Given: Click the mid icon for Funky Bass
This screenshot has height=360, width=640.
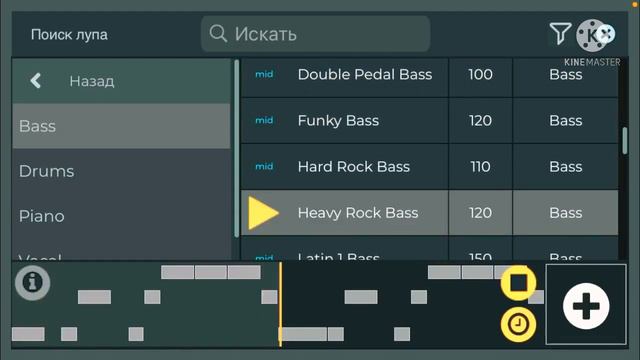Looking at the screenshot, I should [x=264, y=120].
